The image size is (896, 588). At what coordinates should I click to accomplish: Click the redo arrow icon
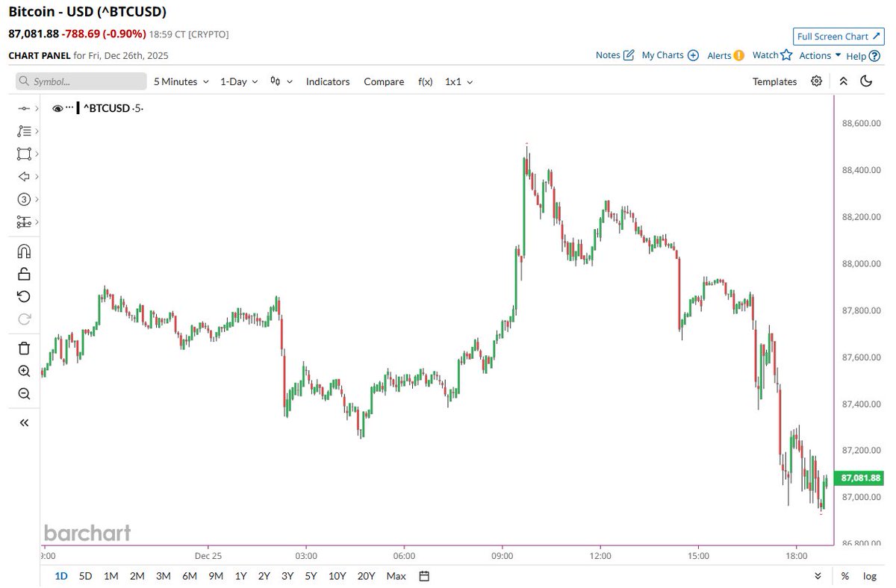click(24, 319)
